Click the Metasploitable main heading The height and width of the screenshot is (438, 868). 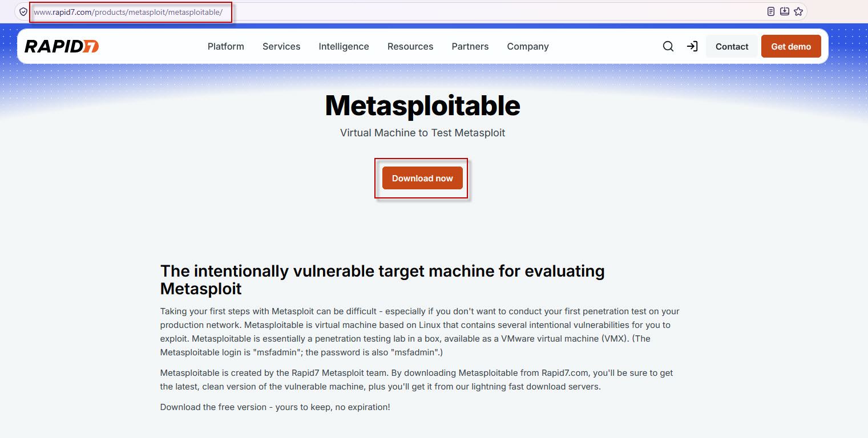click(423, 106)
